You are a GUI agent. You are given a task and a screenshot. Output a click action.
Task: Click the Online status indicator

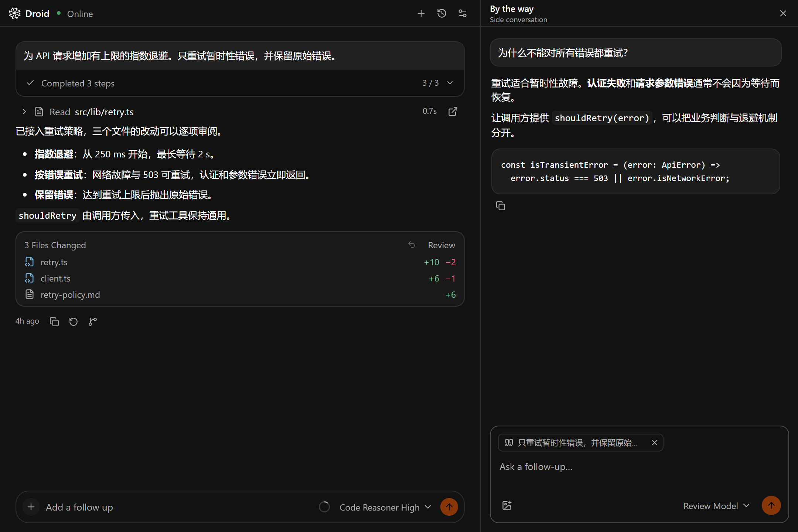[75, 14]
